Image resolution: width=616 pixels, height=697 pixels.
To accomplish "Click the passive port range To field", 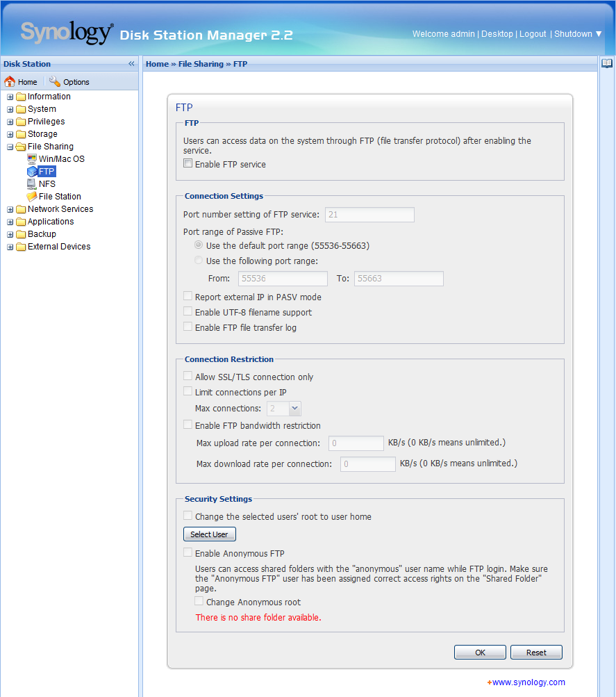I will tap(399, 279).
